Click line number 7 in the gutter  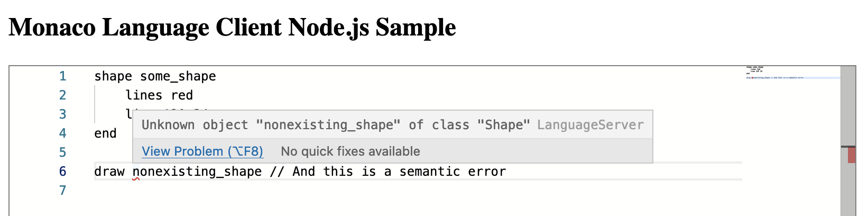click(63, 191)
